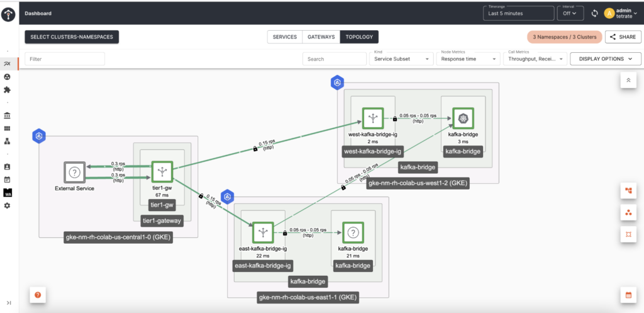This screenshot has height=313, width=644.
Task: Click kafka-bridge namespace label in east cluster
Action: (x=308, y=282)
